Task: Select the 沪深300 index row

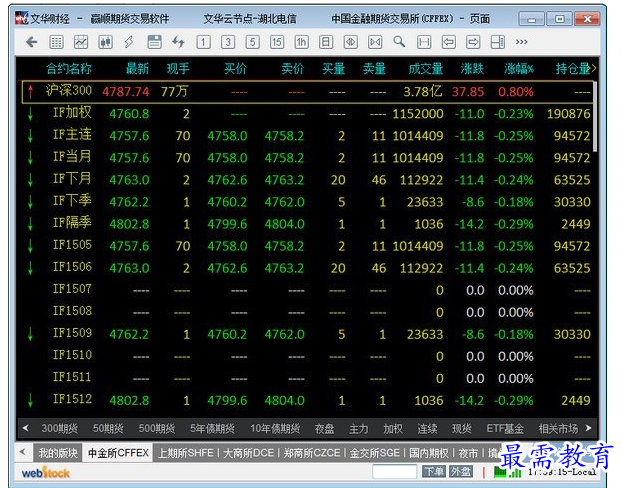Action: (x=307, y=92)
